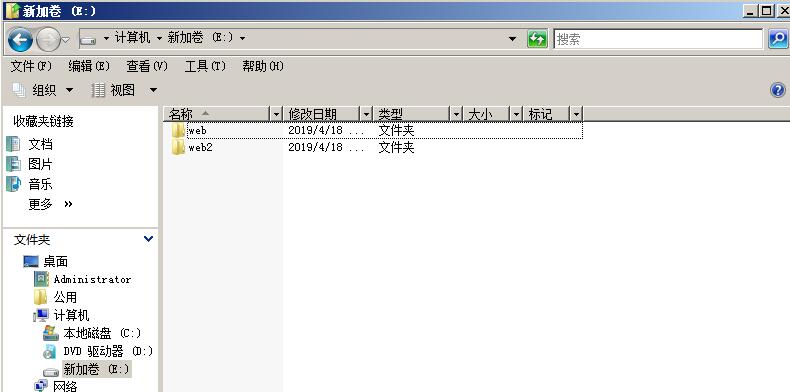Click the 文档 documents icon in favorites
This screenshot has height=392, width=790.
pyautogui.click(x=13, y=144)
